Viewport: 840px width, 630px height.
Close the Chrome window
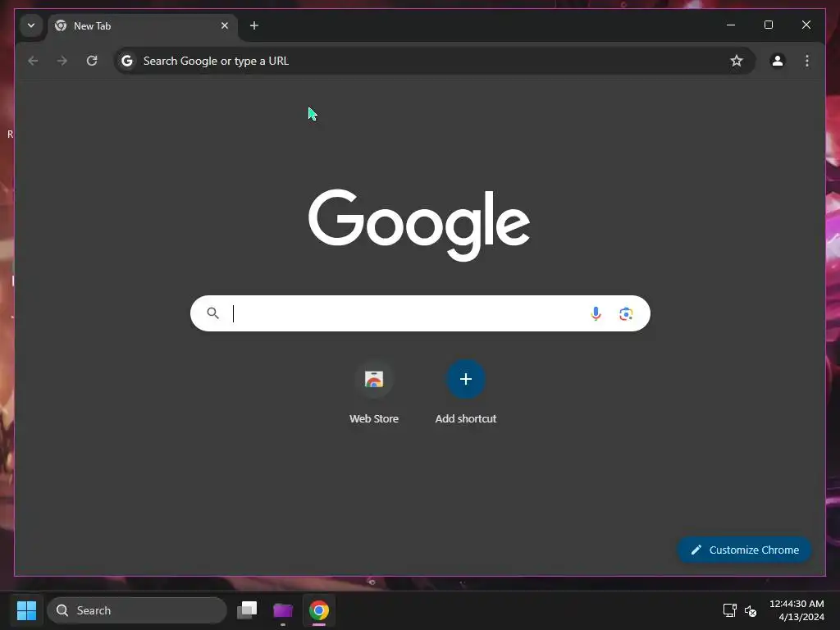pyautogui.click(x=806, y=25)
